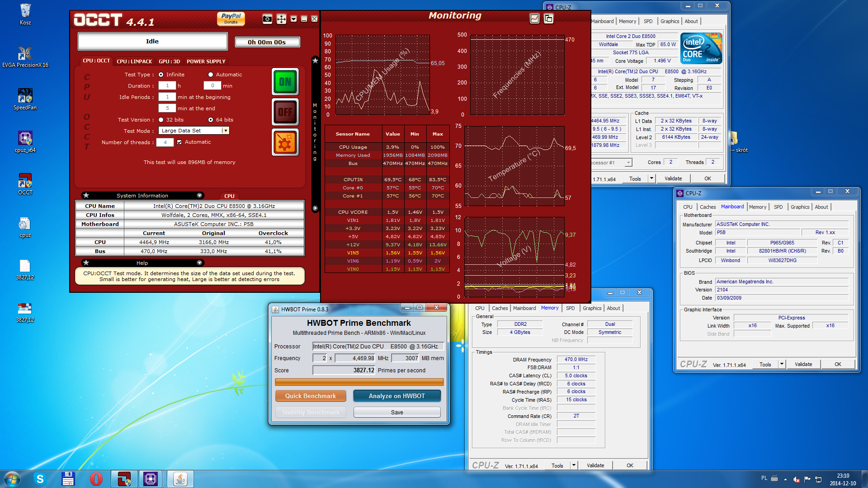Screen dimensions: 868x488
Task: Click Quick Benchmark in HWBOT Prime
Action: (311, 396)
